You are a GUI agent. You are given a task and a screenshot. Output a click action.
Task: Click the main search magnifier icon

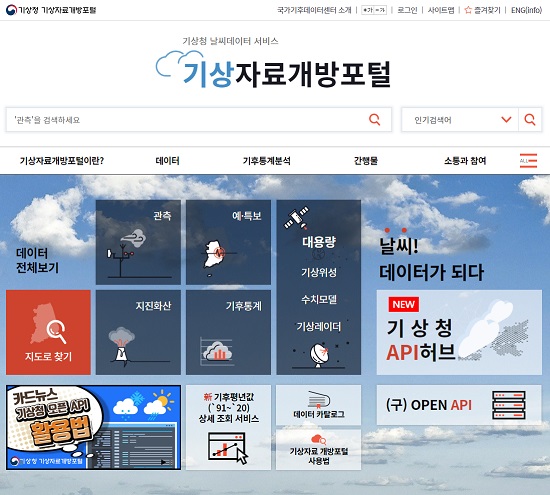click(374, 120)
